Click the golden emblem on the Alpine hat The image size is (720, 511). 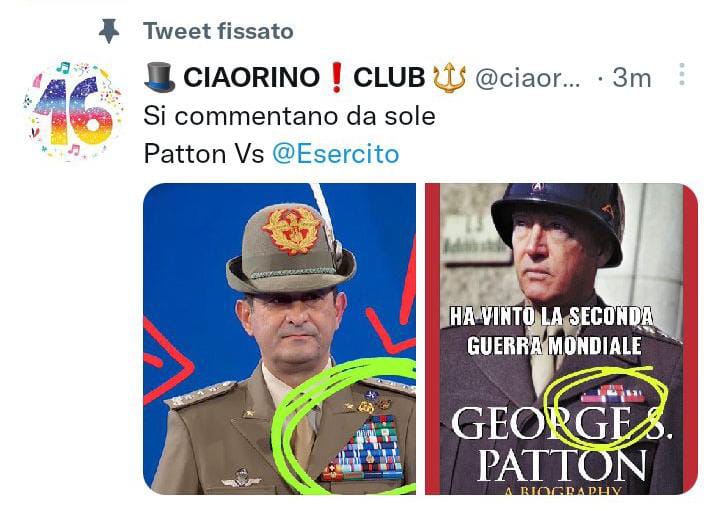coord(291,230)
